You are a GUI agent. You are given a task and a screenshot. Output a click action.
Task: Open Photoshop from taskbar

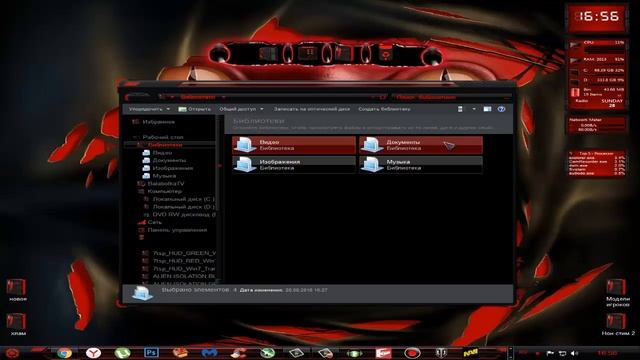click(151, 352)
